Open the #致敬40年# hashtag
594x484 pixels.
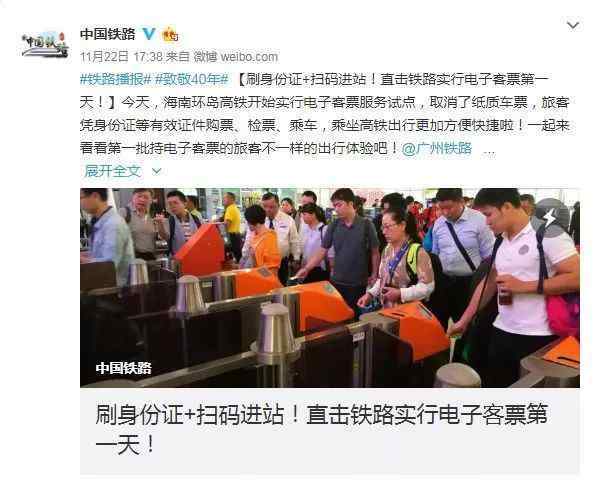[x=192, y=80]
